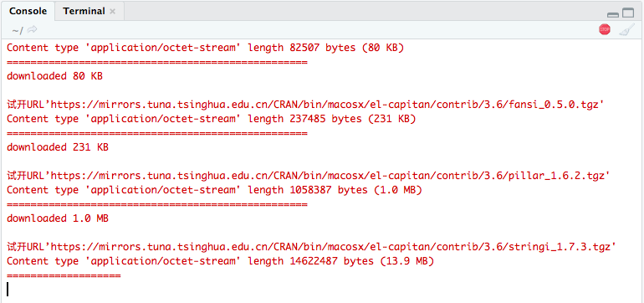Stop the running R command
The height and width of the screenshot is (303, 644).
(605, 29)
